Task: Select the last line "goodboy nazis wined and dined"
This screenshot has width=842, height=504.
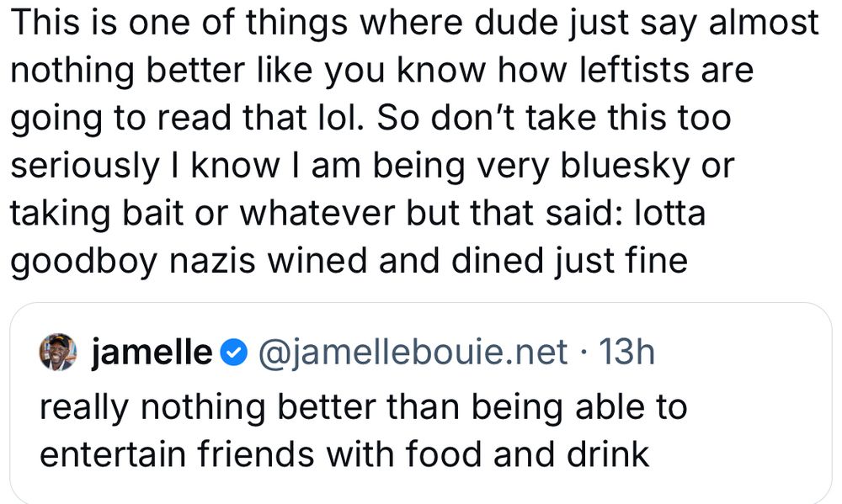Action: (x=276, y=262)
